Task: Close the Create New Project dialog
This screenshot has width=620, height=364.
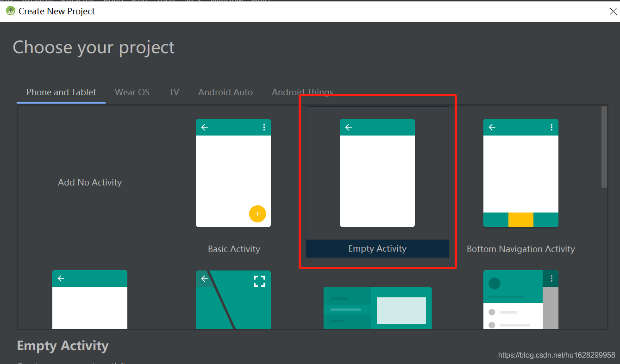Action: [x=613, y=12]
